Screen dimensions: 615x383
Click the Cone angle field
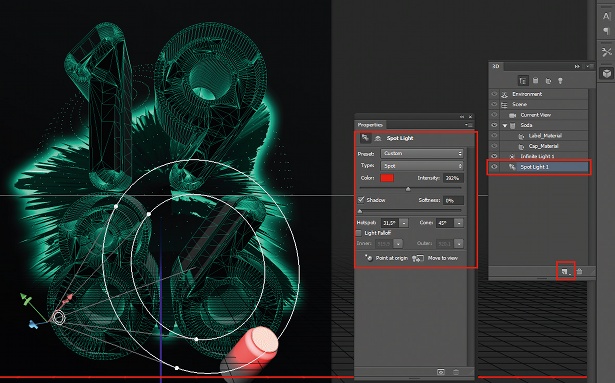(445, 223)
